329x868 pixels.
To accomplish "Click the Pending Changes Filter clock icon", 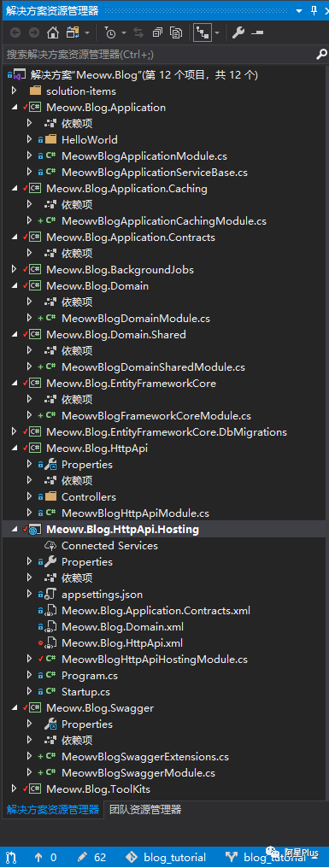I will [109, 32].
